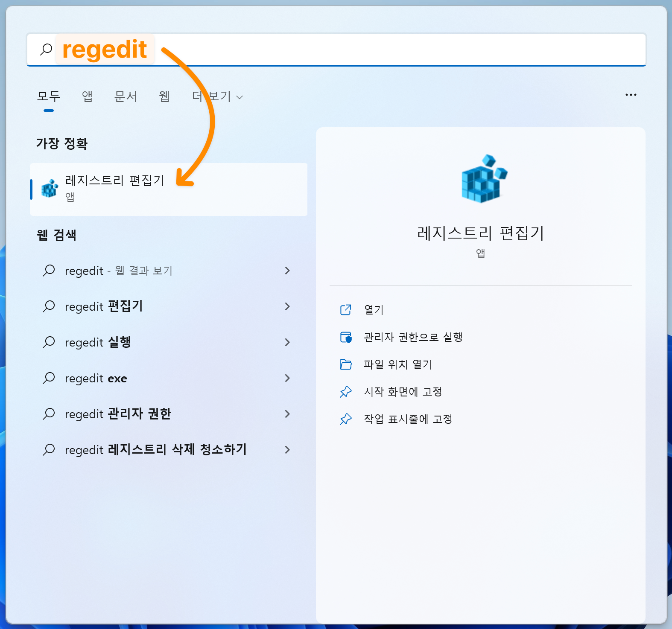672x629 pixels.
Task: Expand chevron for 'regedit 관리자 권한' suggestion
Action: click(287, 414)
